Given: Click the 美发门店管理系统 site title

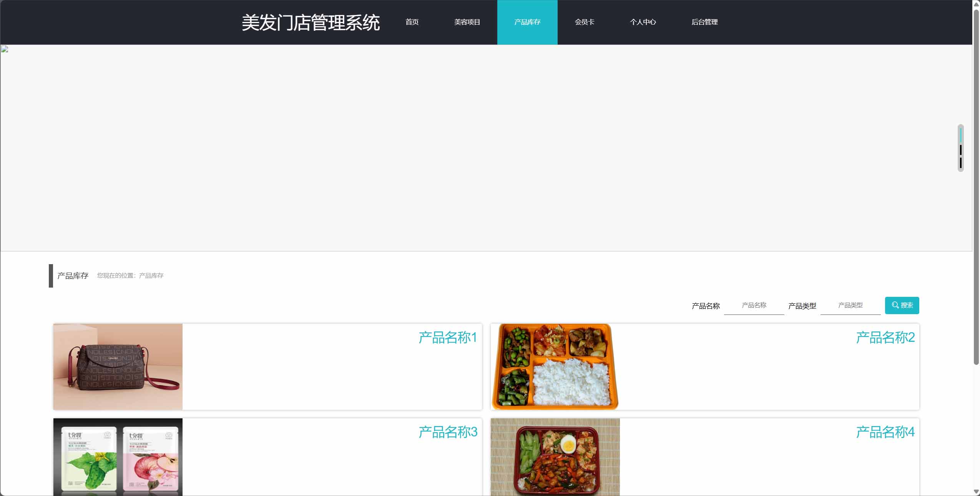Looking at the screenshot, I should (x=311, y=23).
